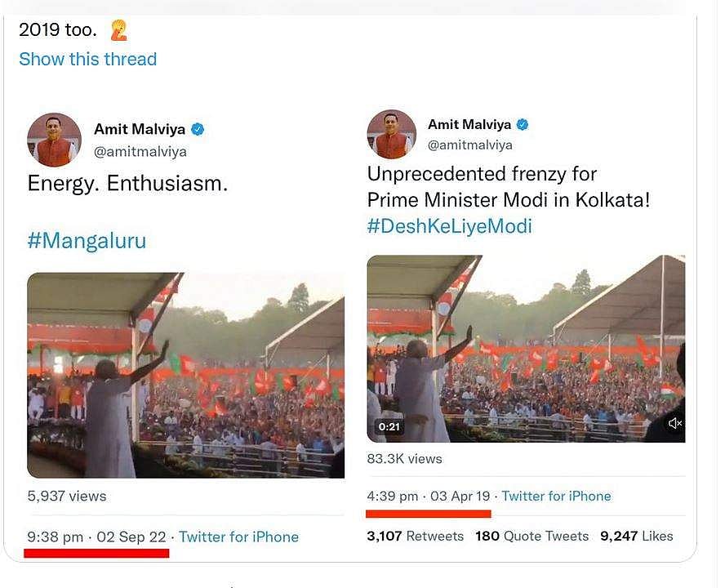View the 180 Quote Tweets
This screenshot has width=725, height=588.
532,536
